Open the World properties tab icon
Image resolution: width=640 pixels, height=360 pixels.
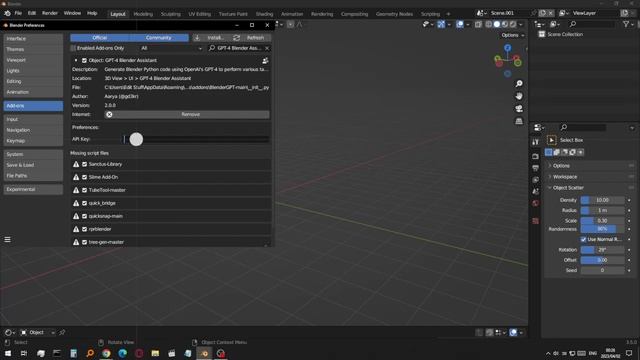(x=536, y=203)
